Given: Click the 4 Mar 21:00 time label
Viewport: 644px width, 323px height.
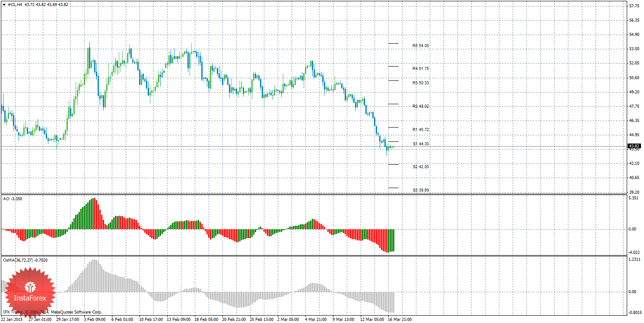Looking at the screenshot, I should coord(316,320).
